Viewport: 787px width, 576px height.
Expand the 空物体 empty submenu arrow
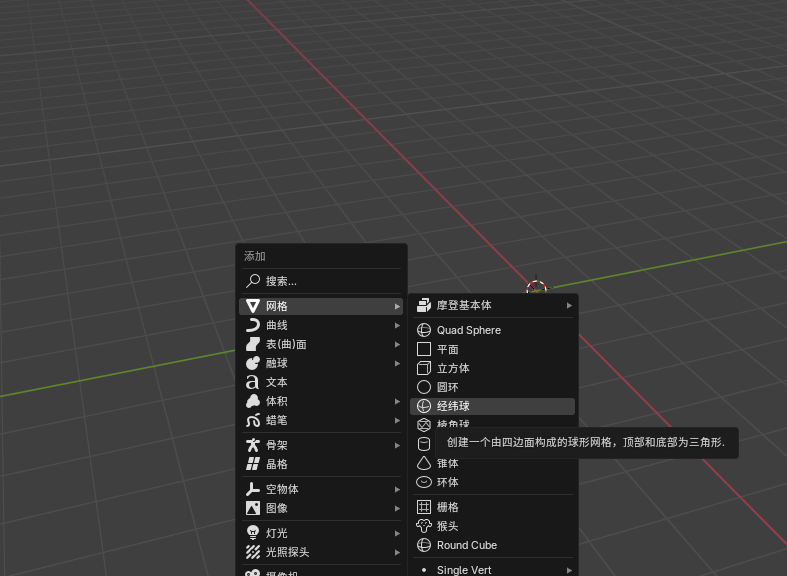point(397,489)
